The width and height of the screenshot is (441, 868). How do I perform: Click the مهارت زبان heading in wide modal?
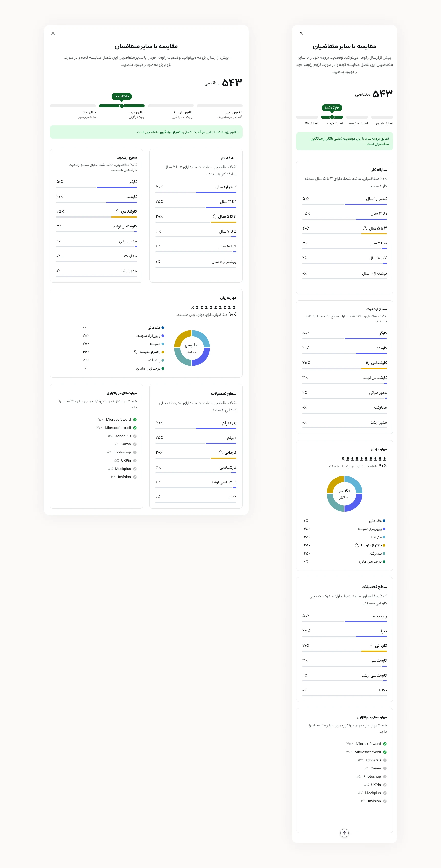[x=228, y=298]
